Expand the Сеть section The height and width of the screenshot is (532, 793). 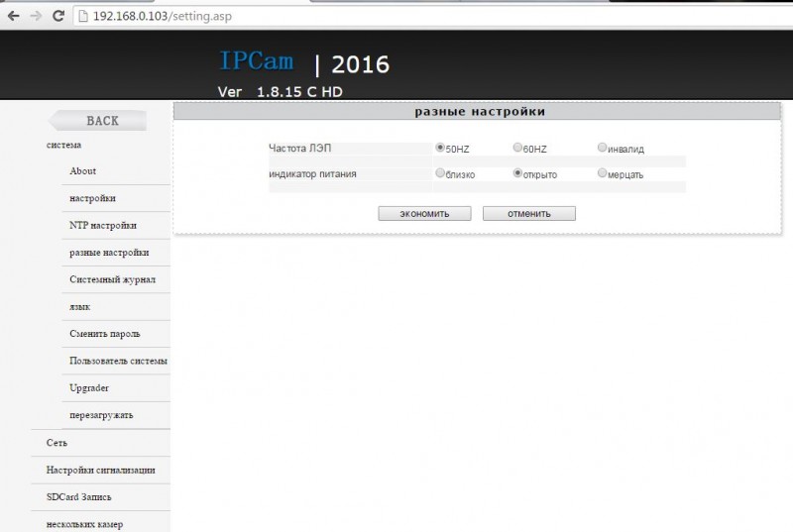coord(57,443)
